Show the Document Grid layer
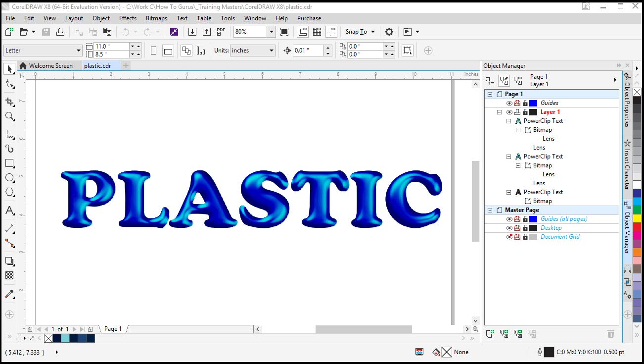Viewport: 644px width, 364px height. coord(509,237)
